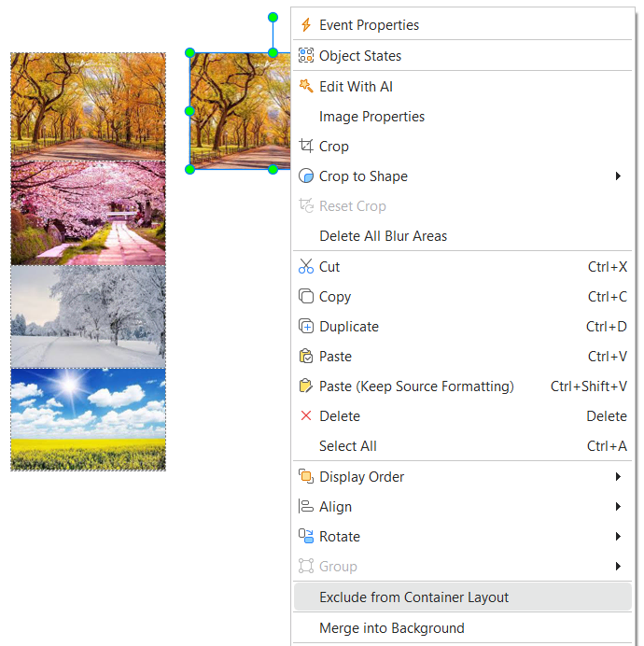Click the Rotate icon in menu
Screen dimensions: 644x646
(306, 537)
